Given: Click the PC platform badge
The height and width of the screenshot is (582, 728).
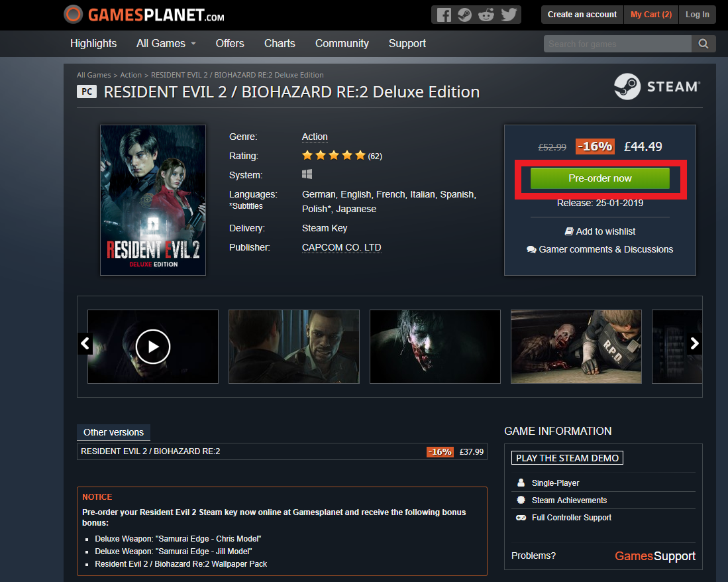Looking at the screenshot, I should click(87, 91).
